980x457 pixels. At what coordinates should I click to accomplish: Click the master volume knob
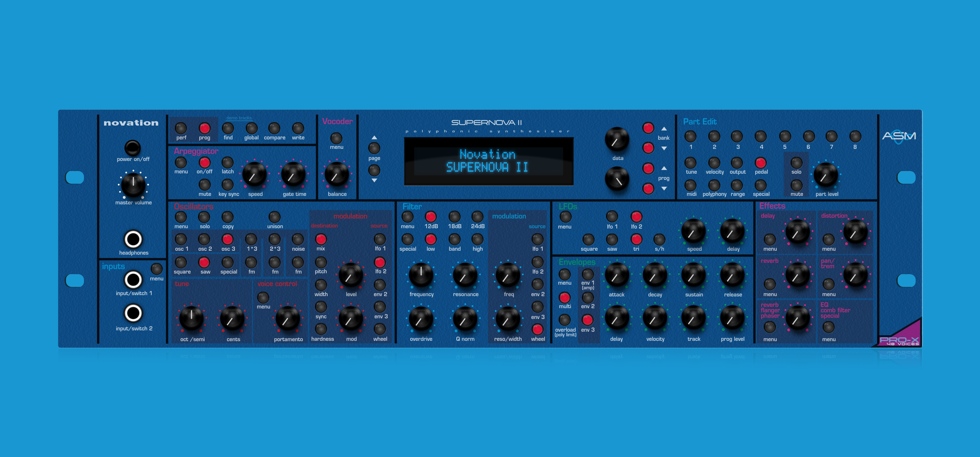pyautogui.click(x=133, y=184)
